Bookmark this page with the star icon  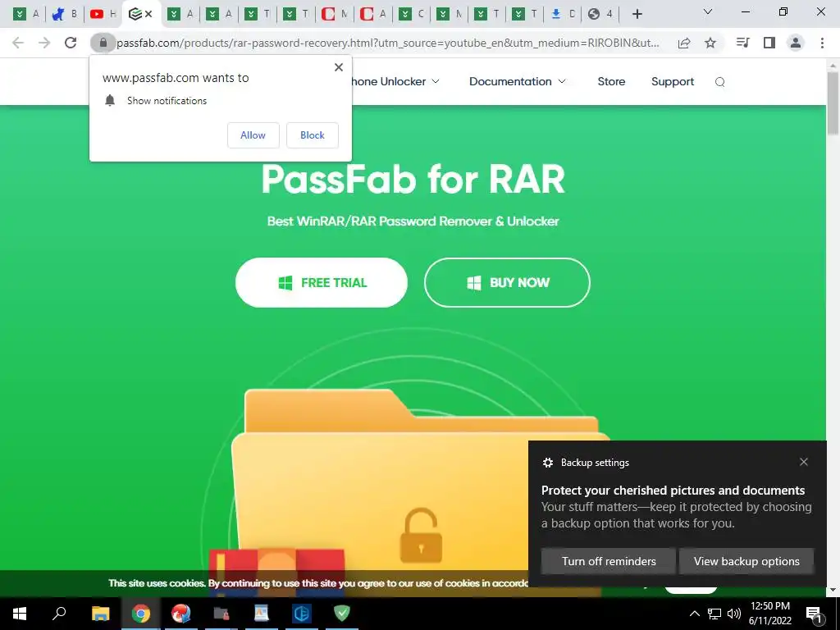710,43
